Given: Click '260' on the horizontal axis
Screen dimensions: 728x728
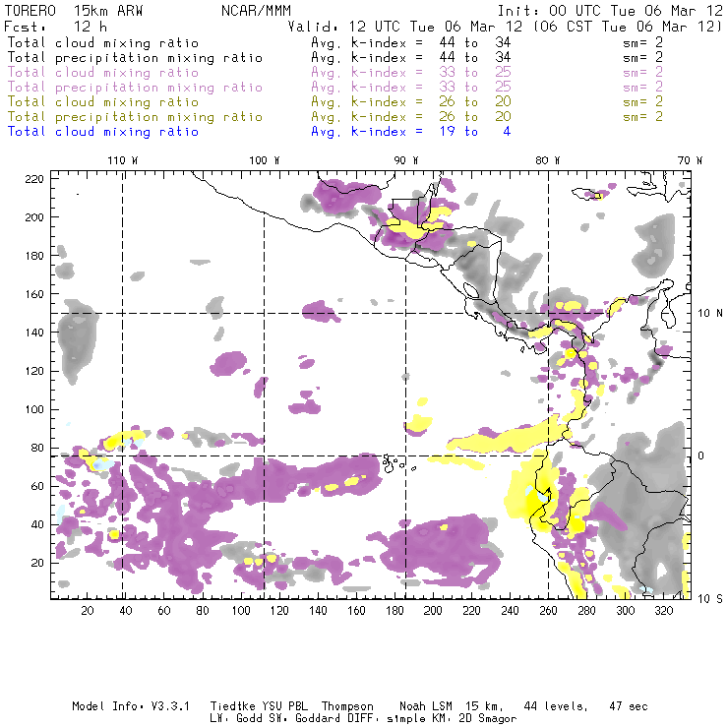Looking at the screenshot, I should 548,611.
